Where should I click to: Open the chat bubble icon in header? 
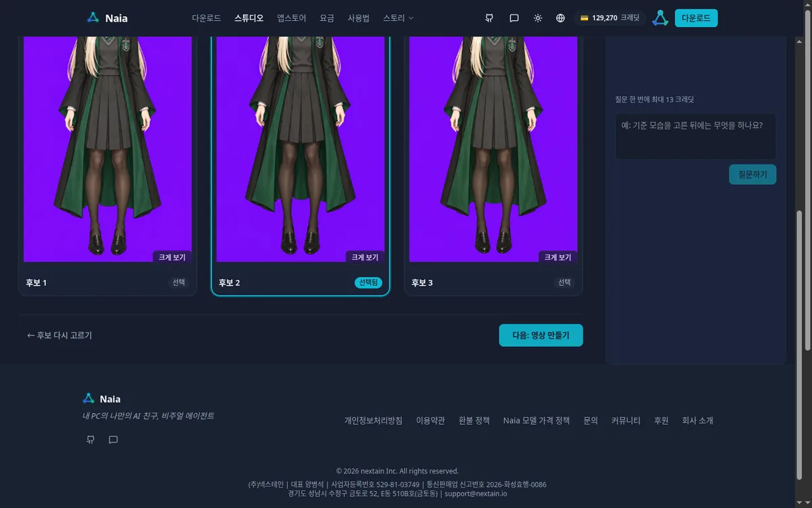[514, 18]
